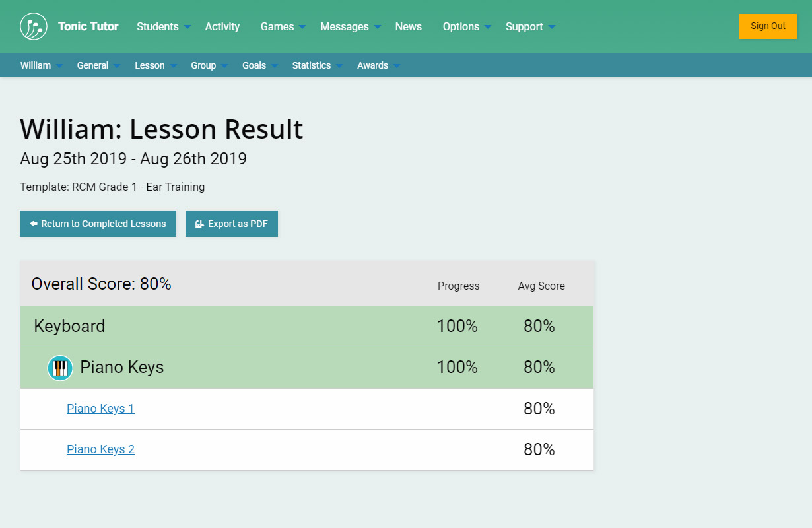Click the Tonic Tutor logo icon

pyautogui.click(x=34, y=26)
